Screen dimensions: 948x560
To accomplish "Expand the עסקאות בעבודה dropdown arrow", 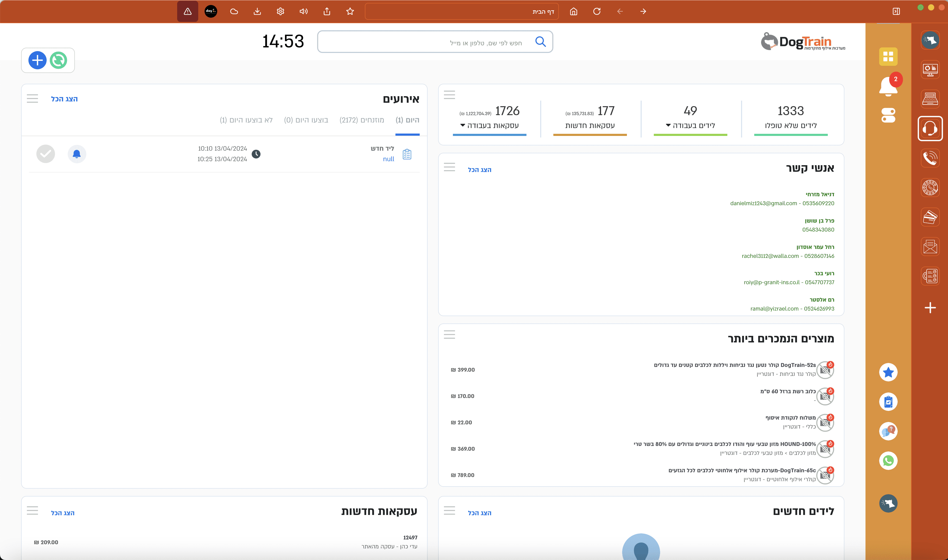I will tap(463, 125).
